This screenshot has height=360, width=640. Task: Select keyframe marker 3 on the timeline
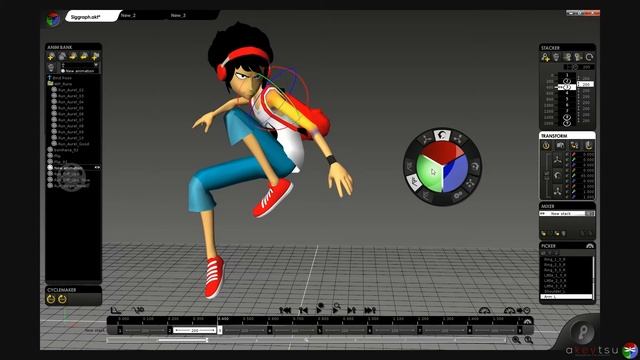(220, 330)
